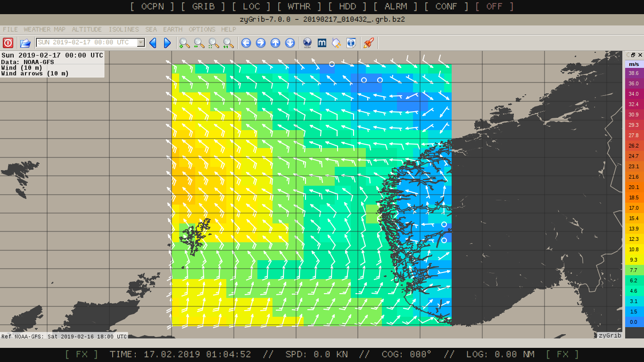
Task: Open the ISOLINES menu
Action: tap(124, 30)
